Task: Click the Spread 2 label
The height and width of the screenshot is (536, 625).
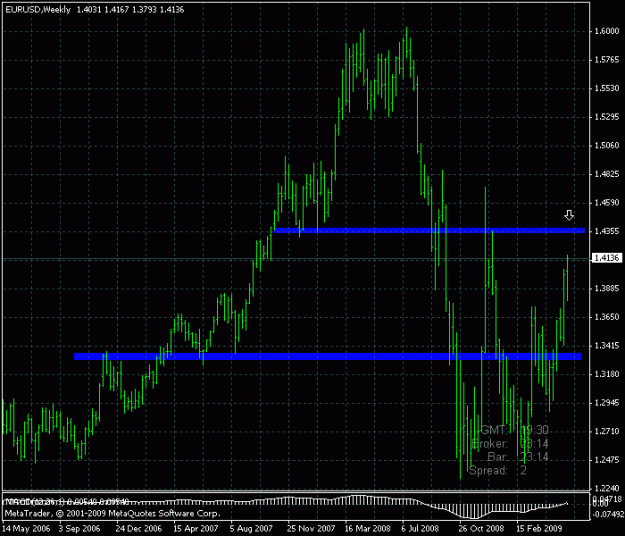Action: (x=497, y=470)
